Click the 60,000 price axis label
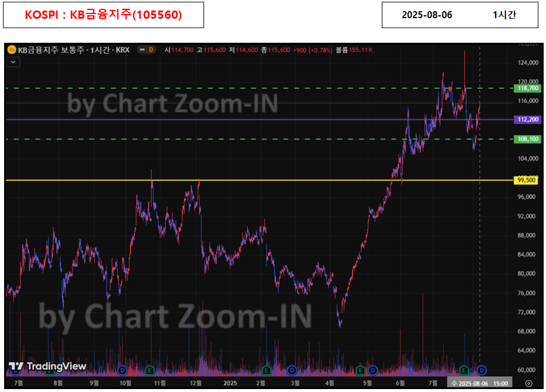 point(526,370)
